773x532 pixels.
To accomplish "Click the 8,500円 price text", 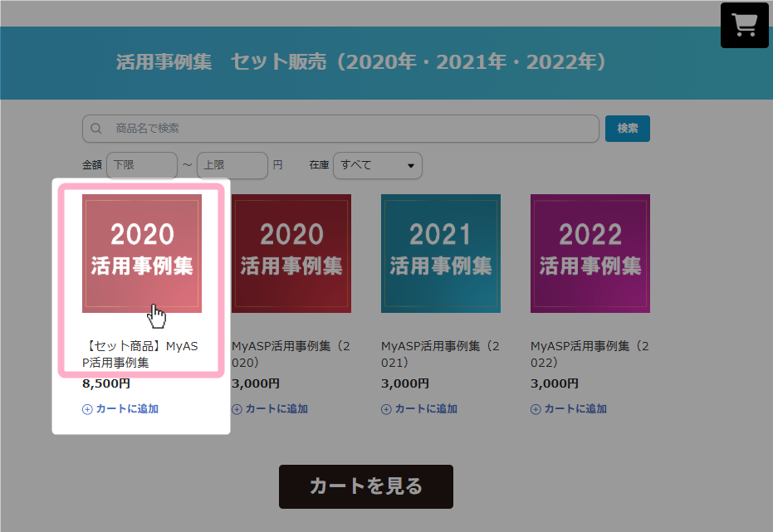I will 106,383.
